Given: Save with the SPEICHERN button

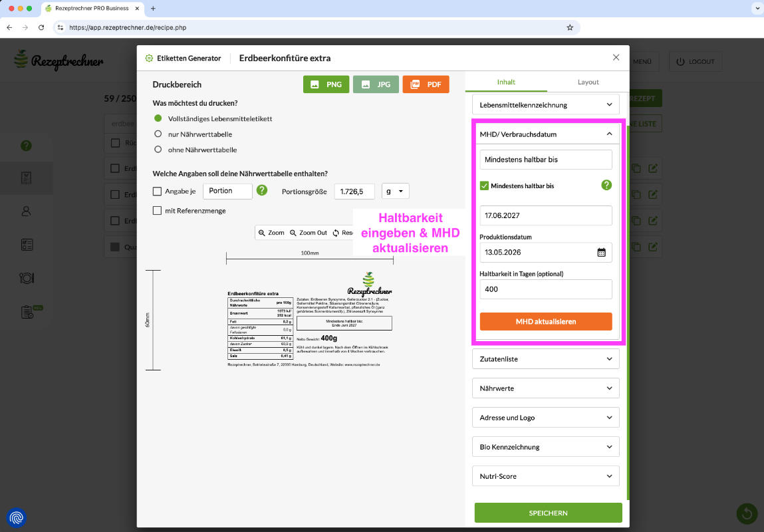Looking at the screenshot, I should 548,513.
